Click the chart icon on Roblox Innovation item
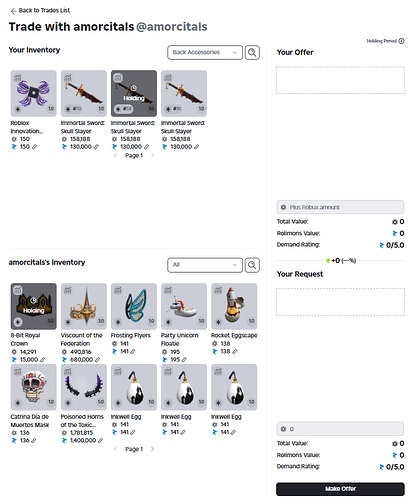Viewport: 410px width, 499px height. click(17, 78)
